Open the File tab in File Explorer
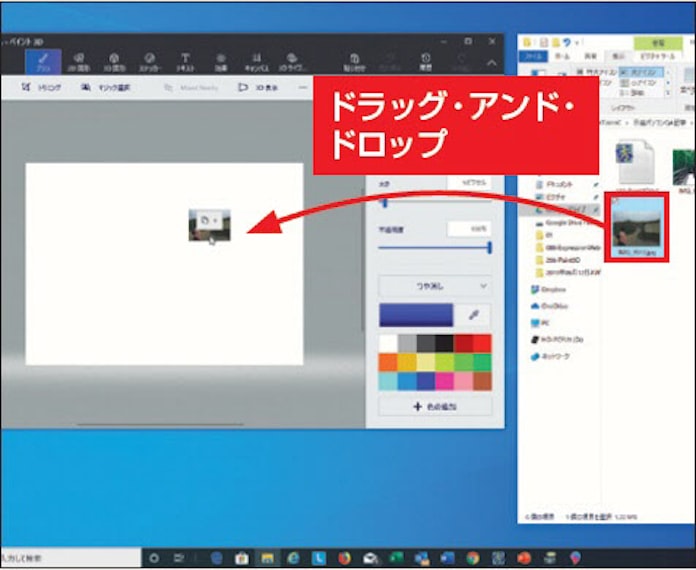The image size is (696, 570). (534, 57)
